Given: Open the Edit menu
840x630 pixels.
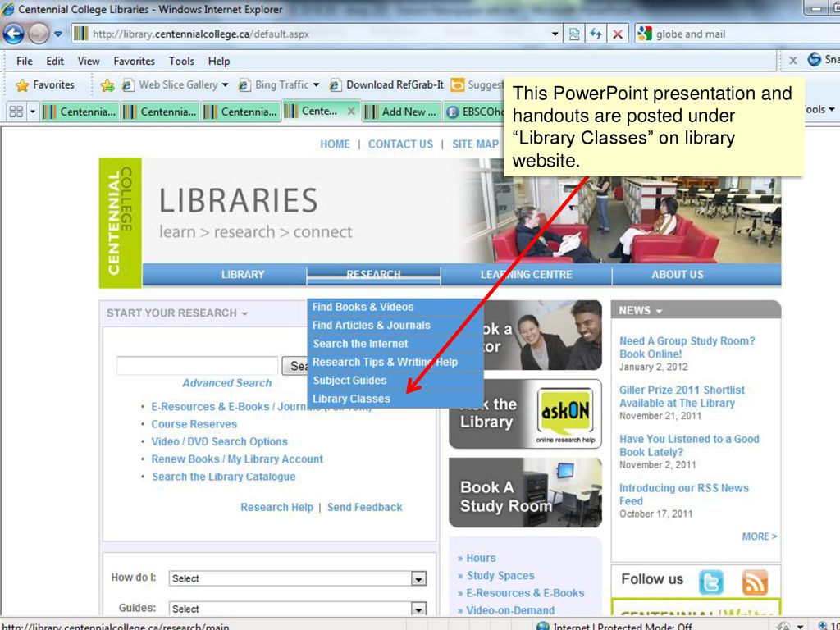Looking at the screenshot, I should [55, 61].
